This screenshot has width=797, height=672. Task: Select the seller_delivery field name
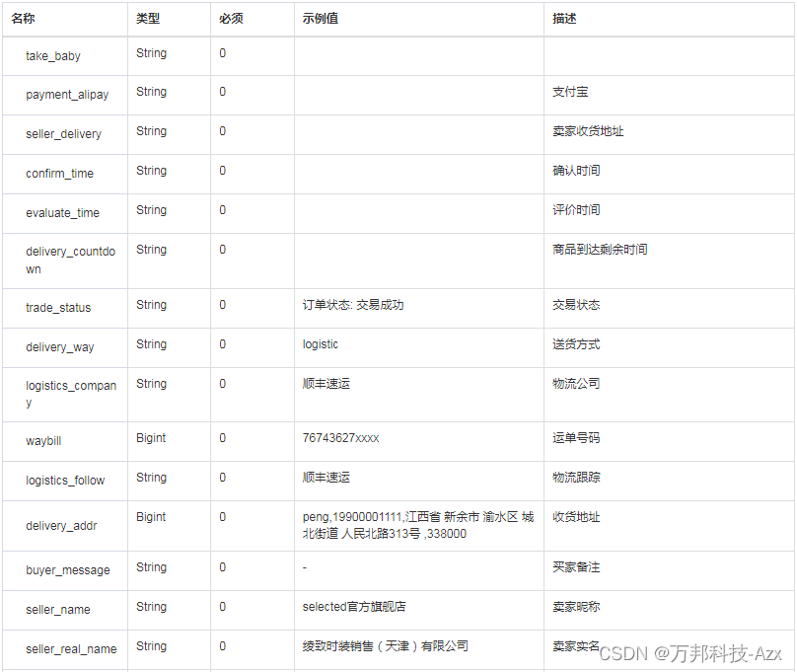tap(63, 134)
